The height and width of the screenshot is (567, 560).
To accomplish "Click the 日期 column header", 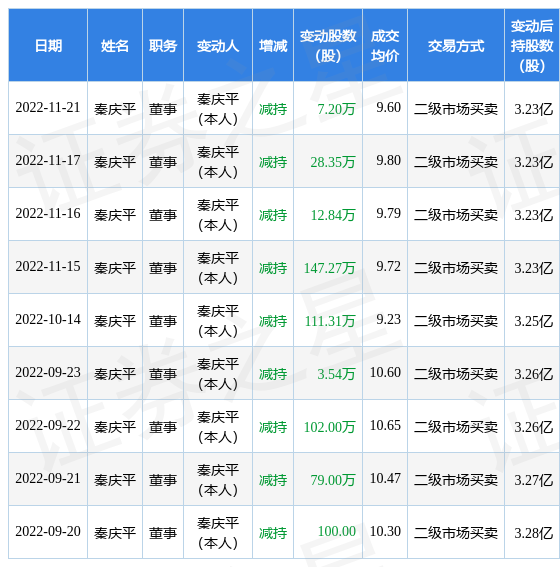I will pyautogui.click(x=48, y=46).
